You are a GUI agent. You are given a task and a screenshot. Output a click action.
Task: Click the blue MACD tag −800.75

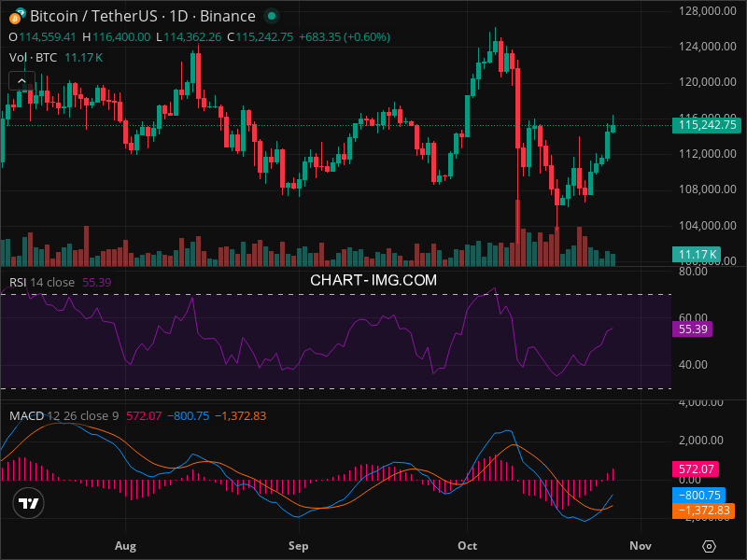point(699,496)
